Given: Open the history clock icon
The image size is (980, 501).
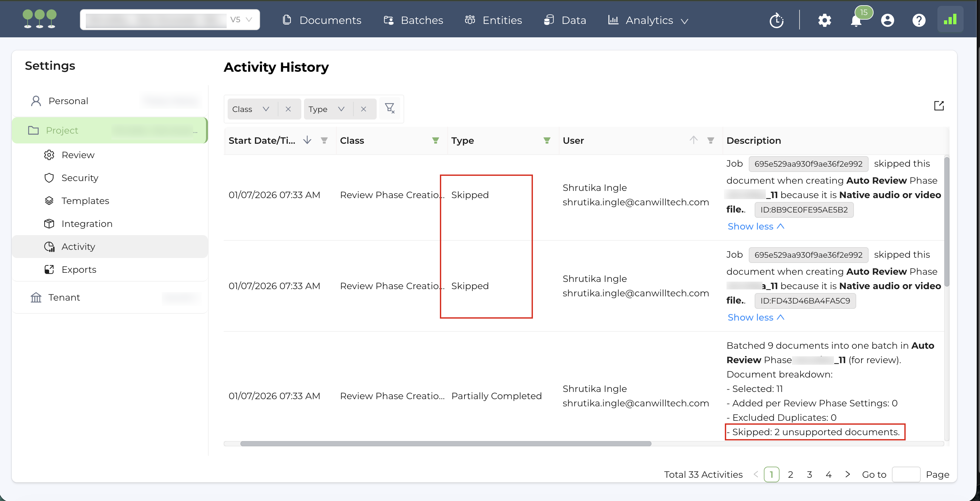Looking at the screenshot, I should (x=776, y=21).
